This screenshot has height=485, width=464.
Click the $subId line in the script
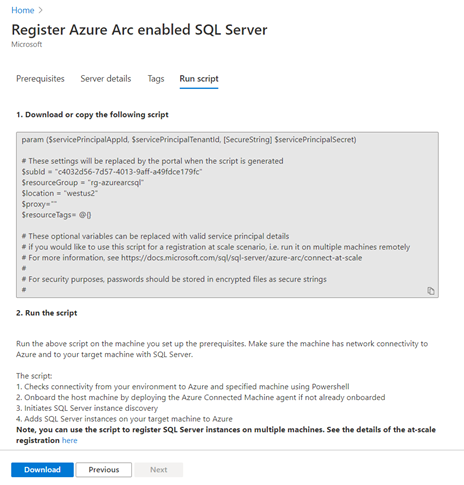click(x=112, y=172)
